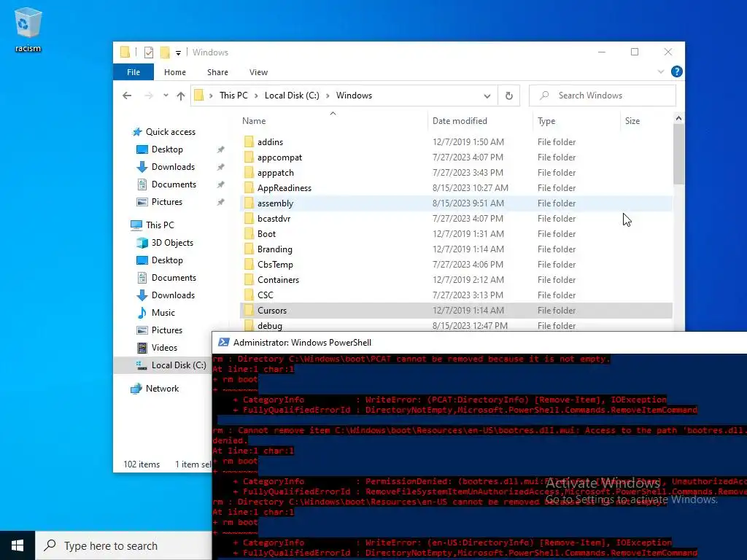Click This PC in the address bar

pos(233,96)
